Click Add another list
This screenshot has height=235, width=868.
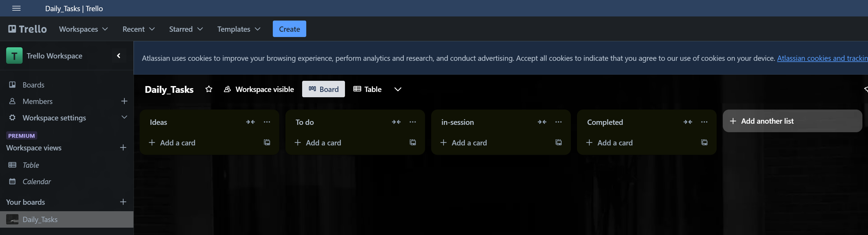(792, 121)
